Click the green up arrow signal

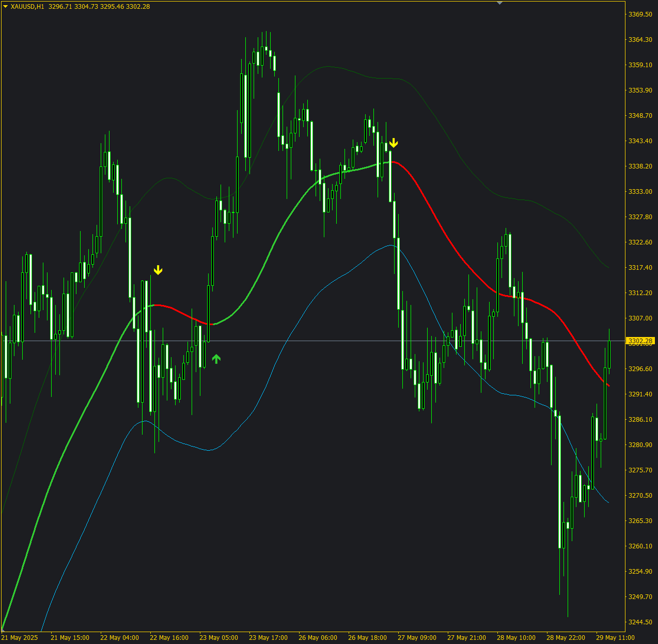click(x=216, y=359)
